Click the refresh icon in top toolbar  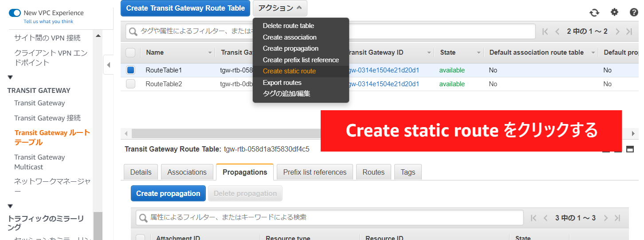[594, 12]
